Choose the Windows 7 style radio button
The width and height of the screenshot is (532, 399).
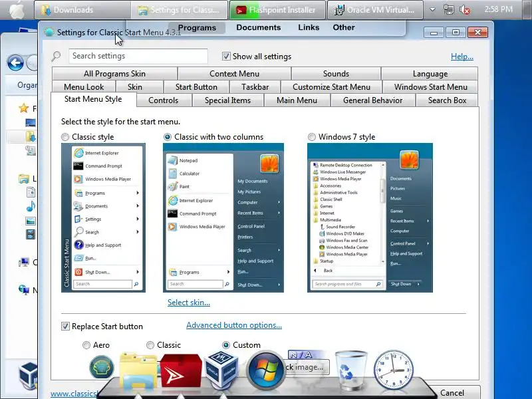pos(311,137)
